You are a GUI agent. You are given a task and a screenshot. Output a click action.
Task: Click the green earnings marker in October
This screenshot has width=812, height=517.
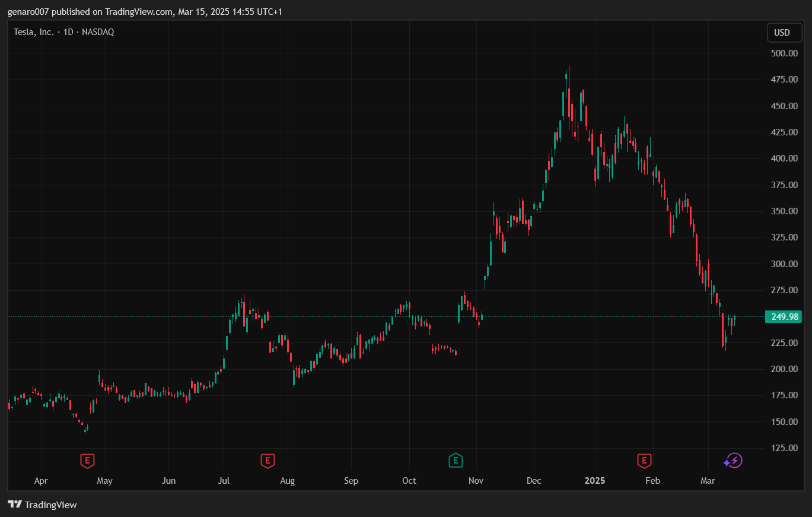coord(456,460)
